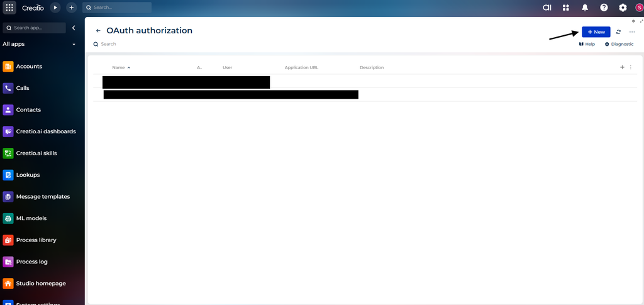
Task: Click the New button
Action: [596, 32]
